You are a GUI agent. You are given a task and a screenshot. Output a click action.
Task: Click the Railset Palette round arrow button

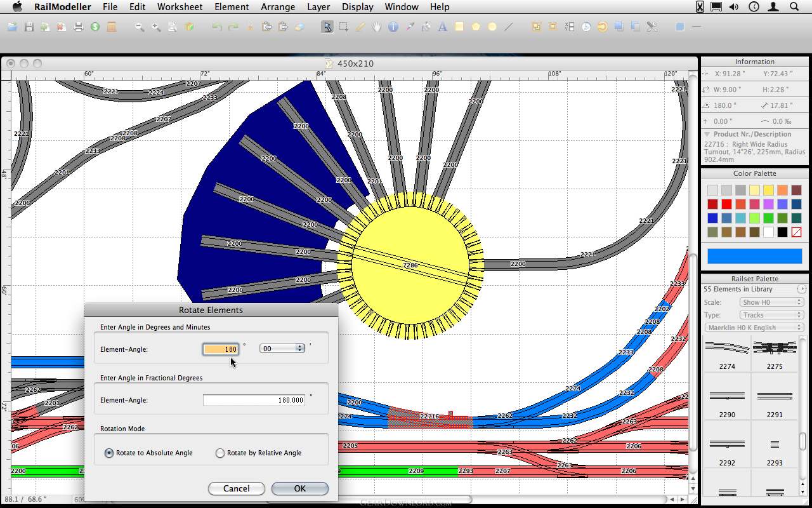[801, 289]
